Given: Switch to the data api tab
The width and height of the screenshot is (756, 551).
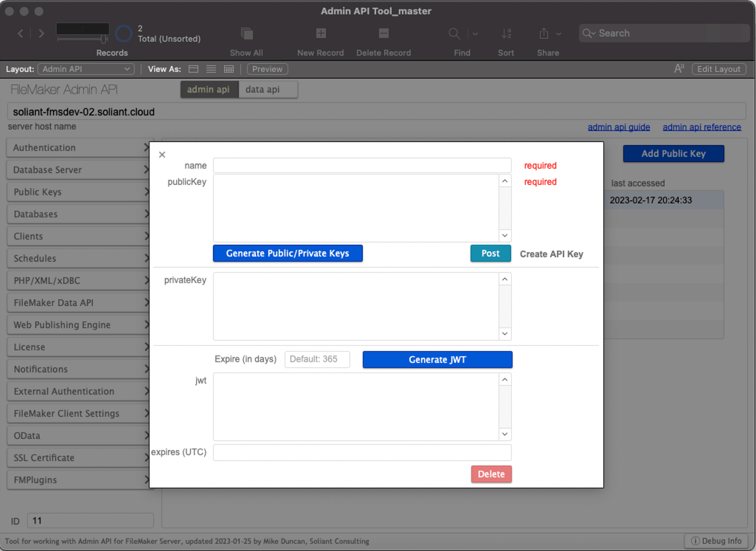Looking at the screenshot, I should coord(262,89).
